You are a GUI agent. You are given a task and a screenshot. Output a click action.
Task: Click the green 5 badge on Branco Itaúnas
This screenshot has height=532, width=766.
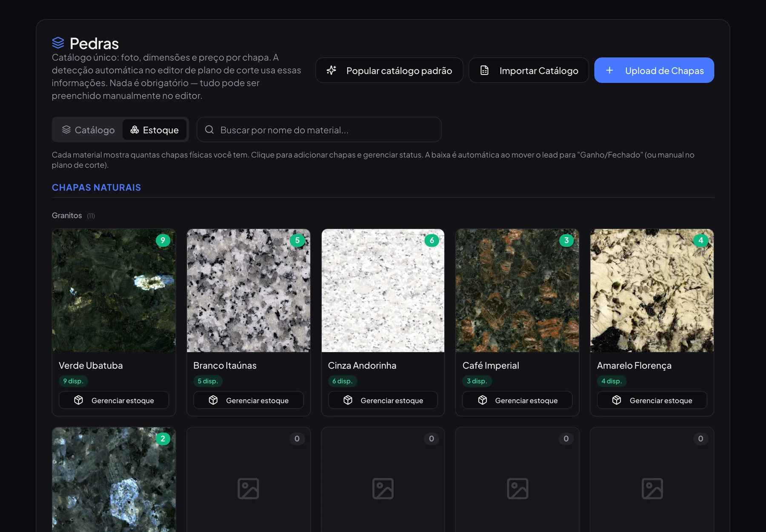point(297,240)
